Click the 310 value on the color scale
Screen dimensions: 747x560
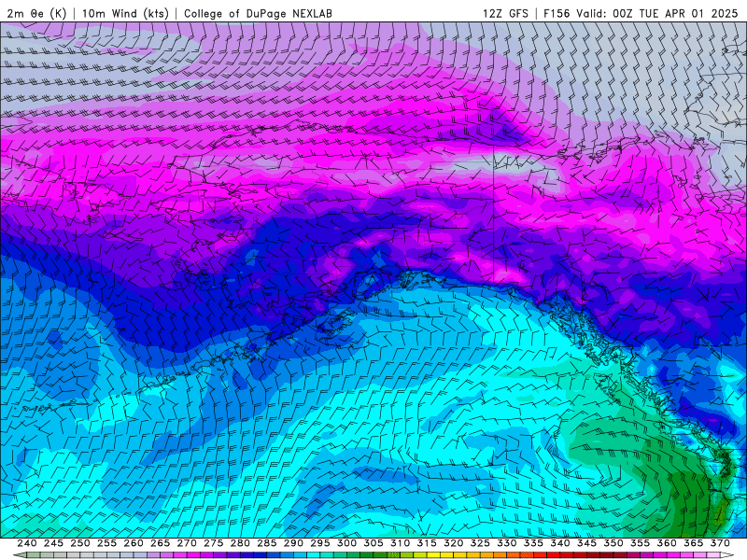(x=401, y=543)
